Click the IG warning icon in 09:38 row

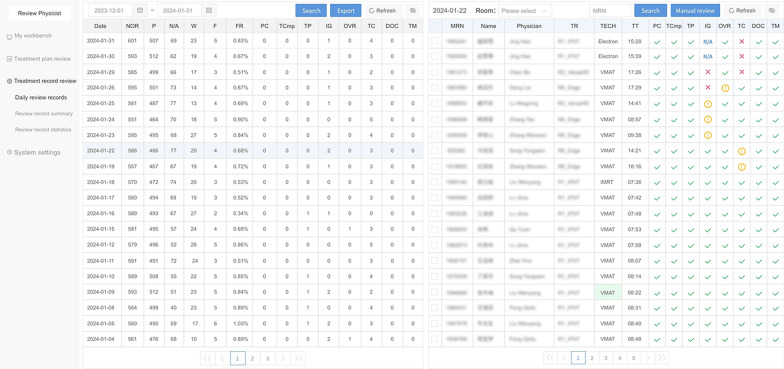point(708,135)
